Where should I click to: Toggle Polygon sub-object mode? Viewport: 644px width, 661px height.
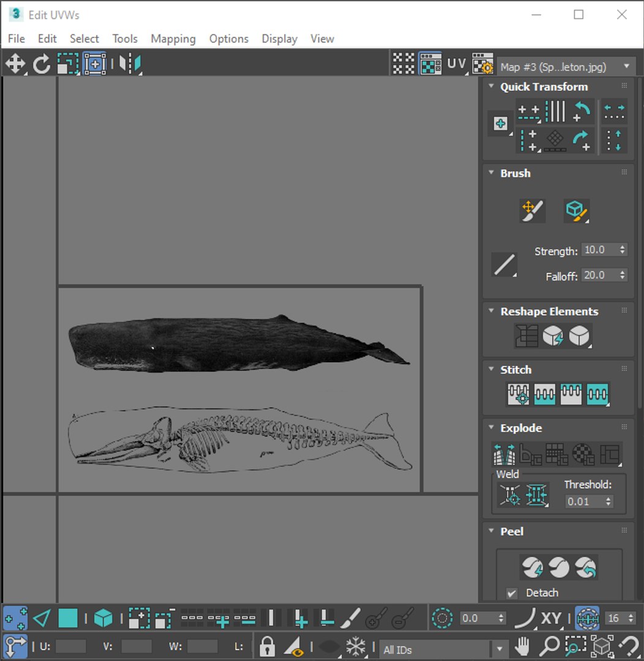[68, 618]
